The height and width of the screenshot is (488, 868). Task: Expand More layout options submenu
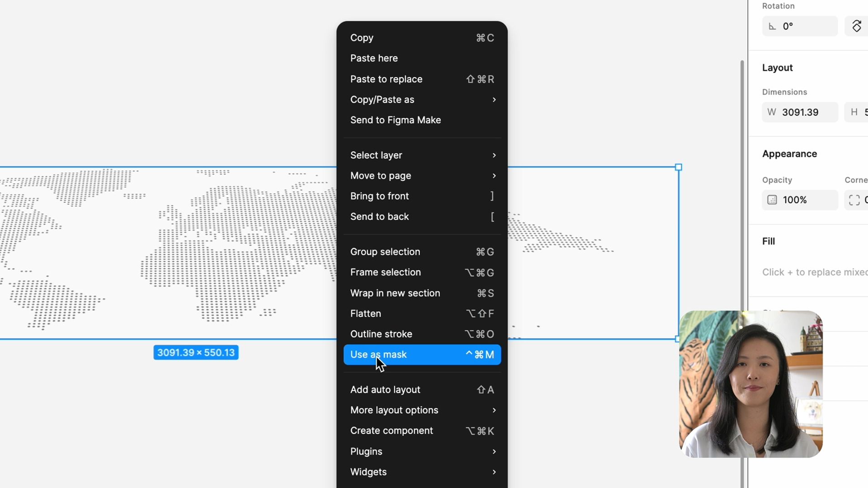pyautogui.click(x=422, y=410)
